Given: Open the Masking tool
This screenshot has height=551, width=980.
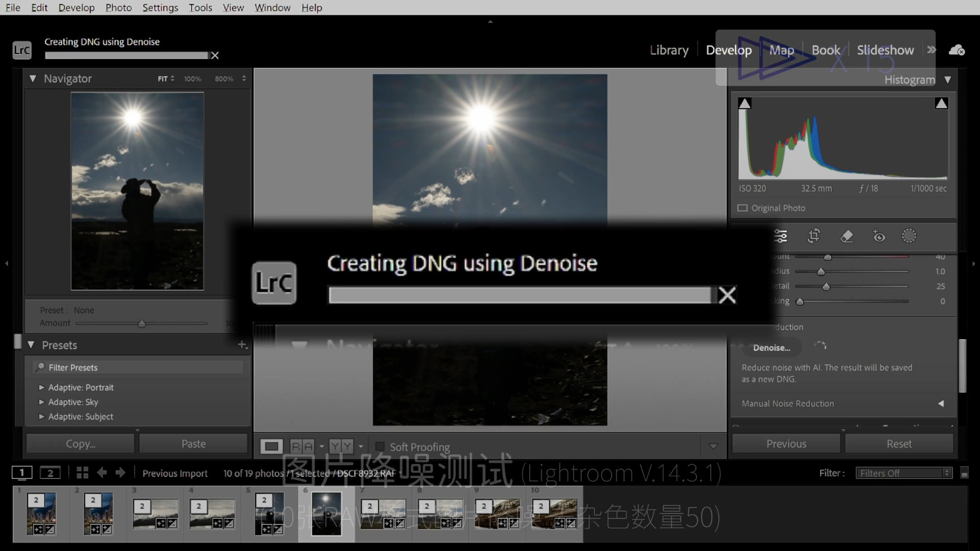Looking at the screenshot, I should 909,236.
